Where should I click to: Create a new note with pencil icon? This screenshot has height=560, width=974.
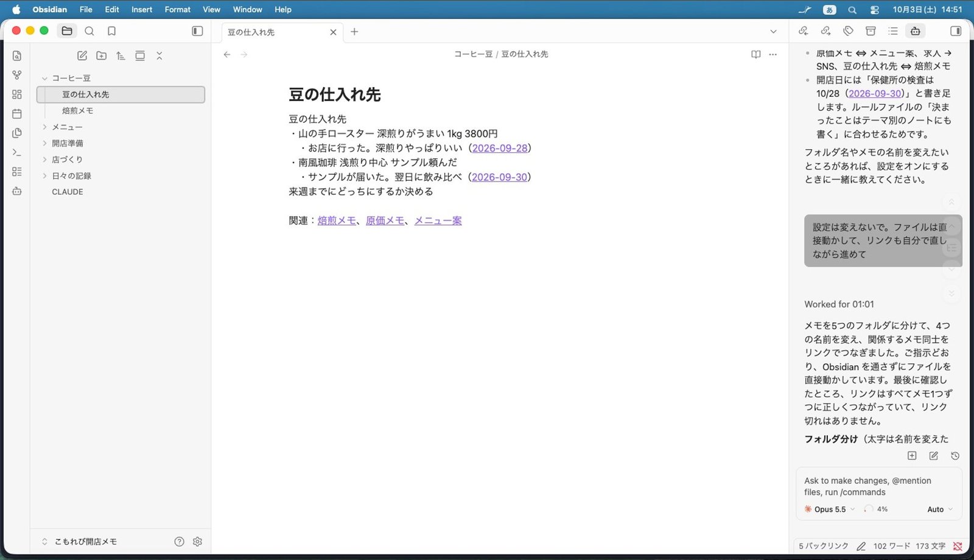[x=82, y=55]
